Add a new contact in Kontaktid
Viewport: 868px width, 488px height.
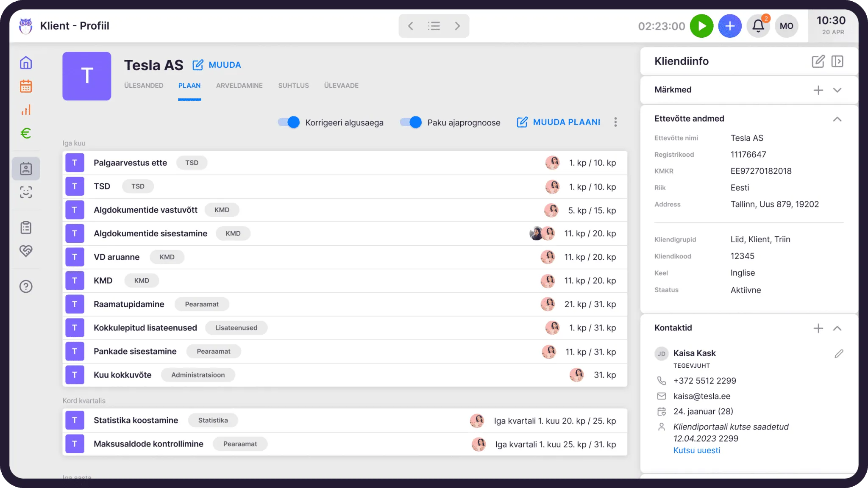coord(818,328)
